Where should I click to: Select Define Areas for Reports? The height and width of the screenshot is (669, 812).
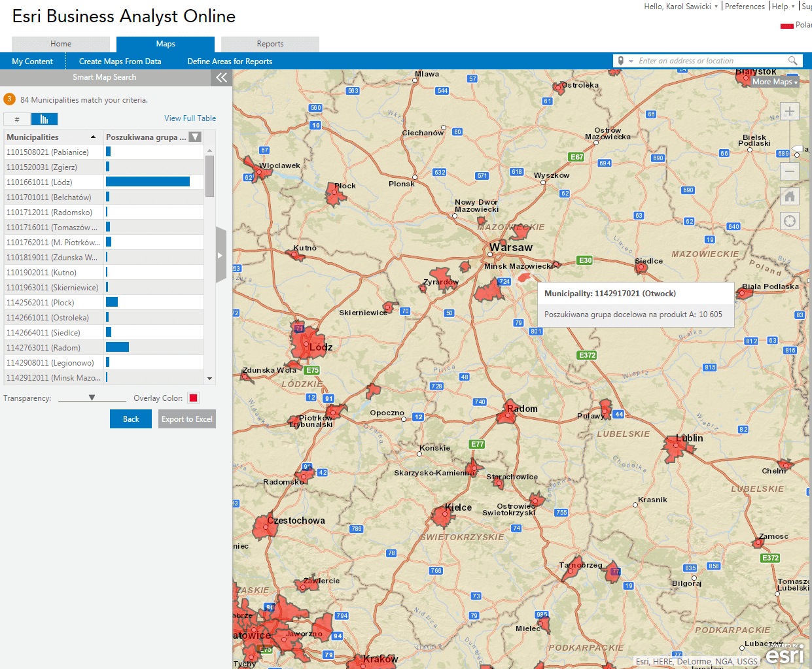tap(230, 61)
